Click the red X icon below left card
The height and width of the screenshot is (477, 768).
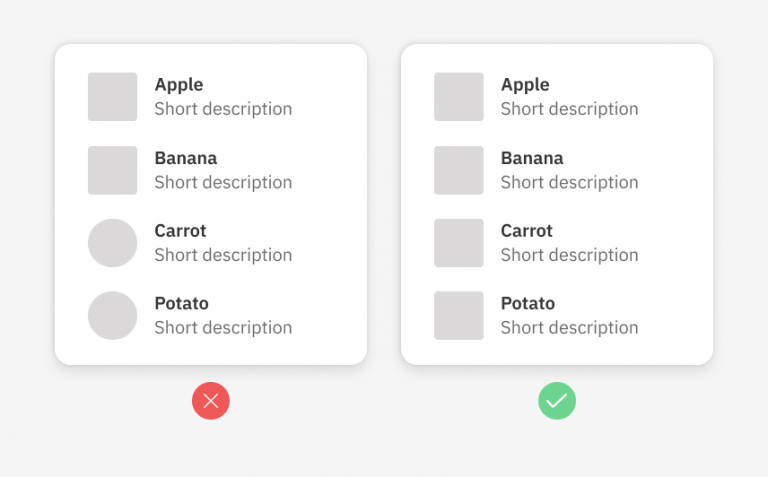(211, 401)
